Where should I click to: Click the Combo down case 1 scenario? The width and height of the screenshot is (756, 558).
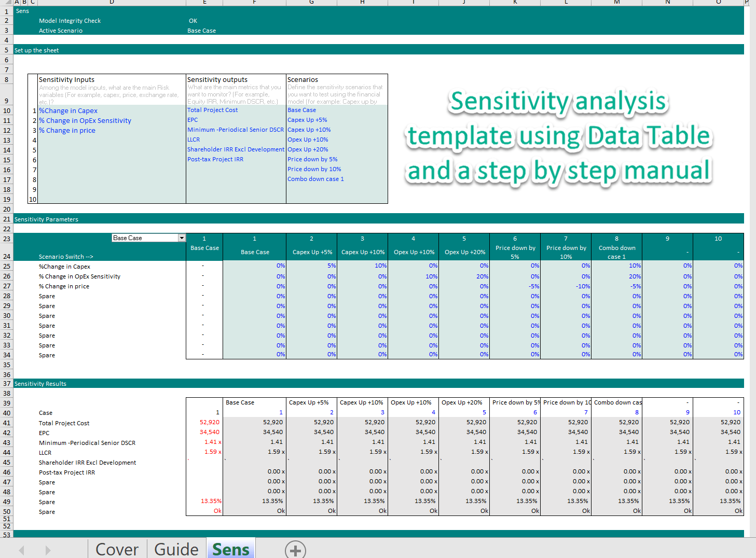pyautogui.click(x=315, y=178)
